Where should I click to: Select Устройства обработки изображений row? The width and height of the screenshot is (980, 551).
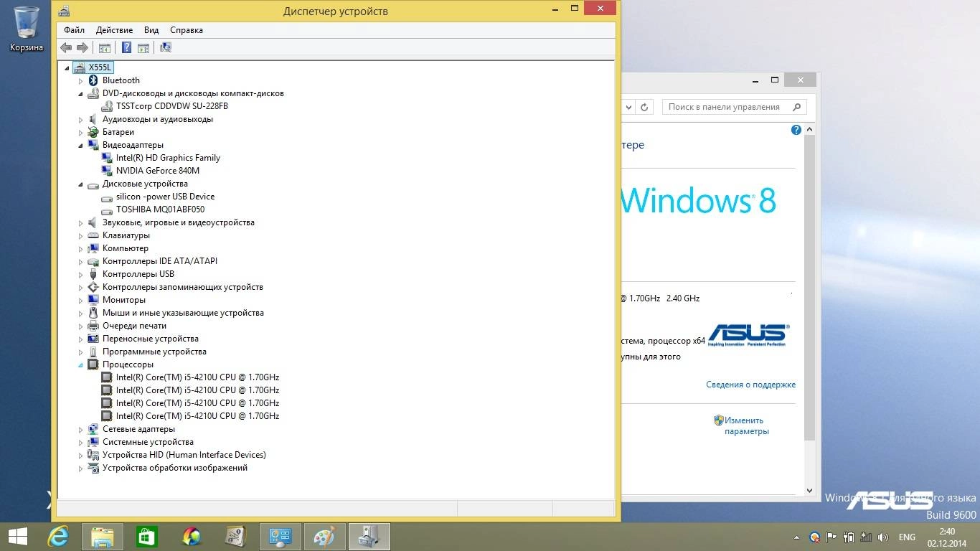pyautogui.click(x=175, y=468)
